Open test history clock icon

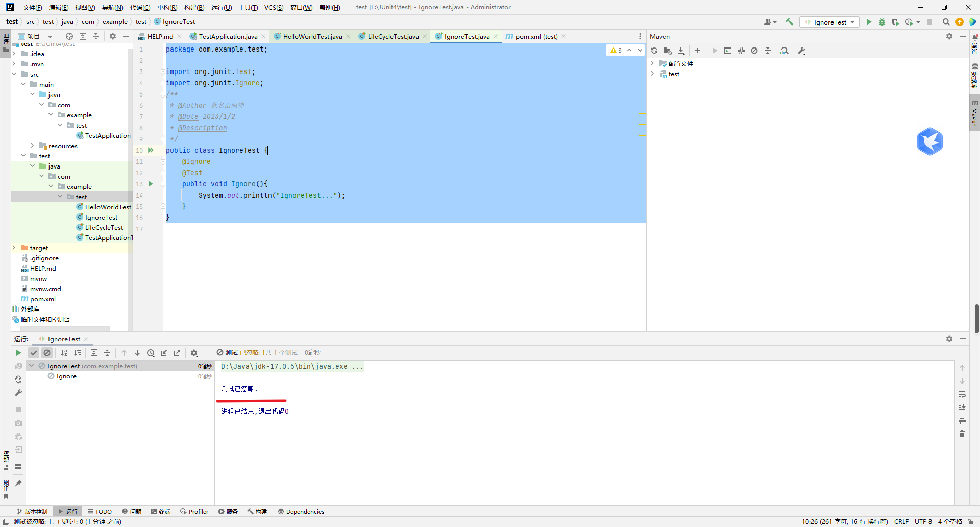coord(151,353)
